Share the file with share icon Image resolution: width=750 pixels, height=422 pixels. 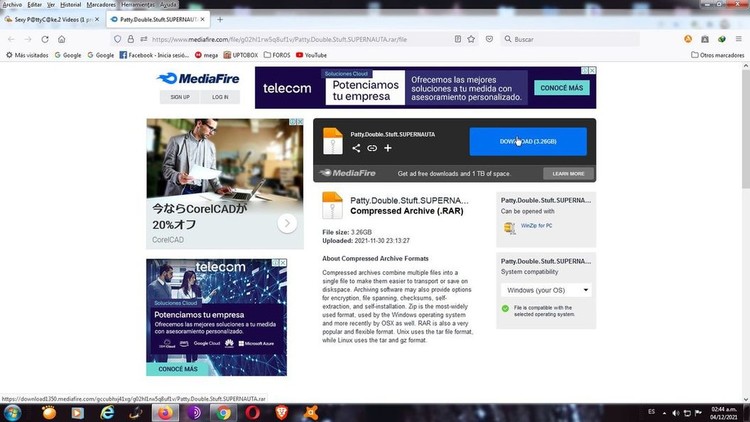(x=356, y=148)
